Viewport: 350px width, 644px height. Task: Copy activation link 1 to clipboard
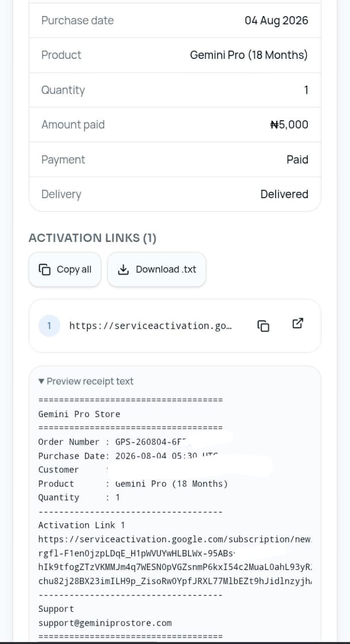click(264, 326)
